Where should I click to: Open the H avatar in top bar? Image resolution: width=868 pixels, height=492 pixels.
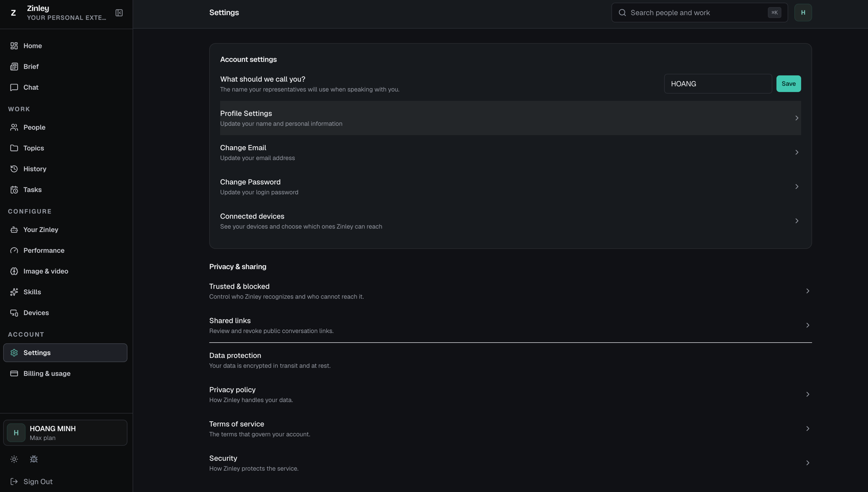(x=803, y=13)
